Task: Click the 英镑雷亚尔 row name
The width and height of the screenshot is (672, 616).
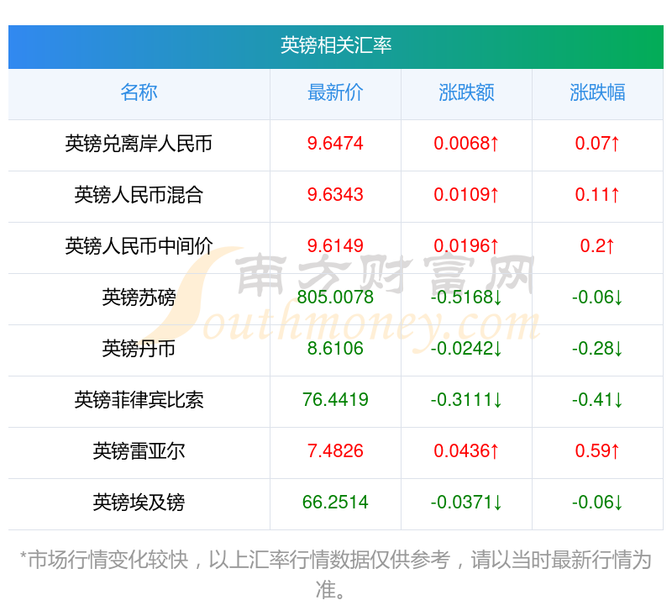Action: tap(139, 451)
